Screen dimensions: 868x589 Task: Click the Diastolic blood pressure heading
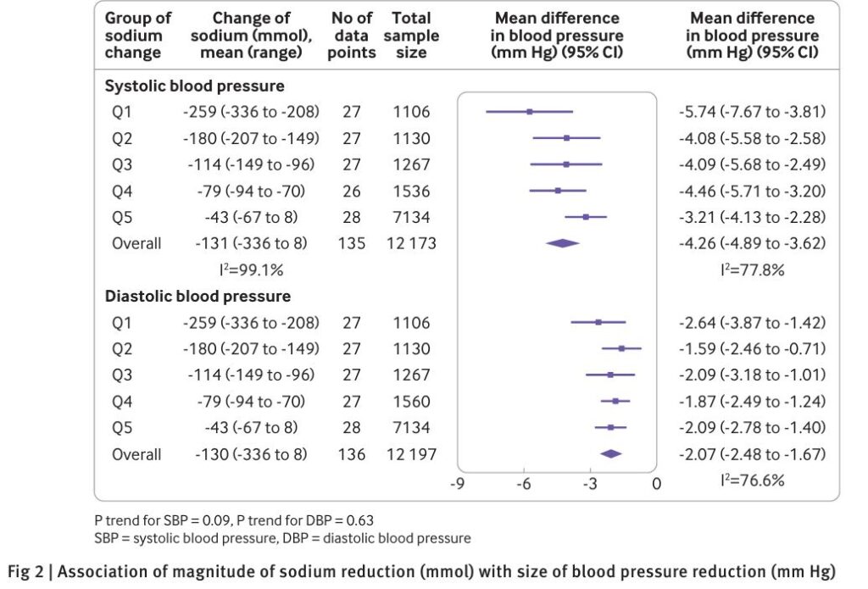point(198,296)
